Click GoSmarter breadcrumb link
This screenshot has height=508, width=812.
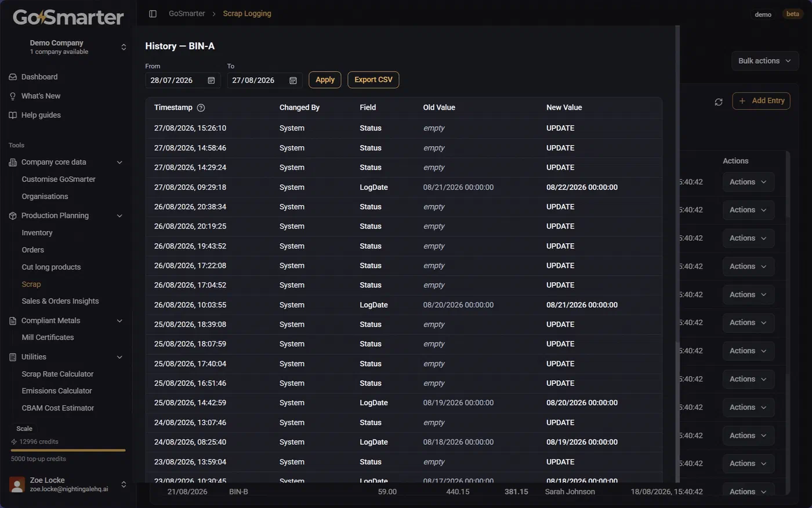(x=187, y=13)
